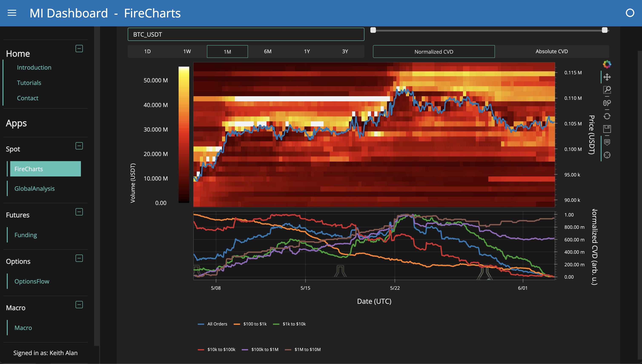The width and height of the screenshot is (642, 364).
Task: Click the left range slider handle
Action: pyautogui.click(x=373, y=30)
